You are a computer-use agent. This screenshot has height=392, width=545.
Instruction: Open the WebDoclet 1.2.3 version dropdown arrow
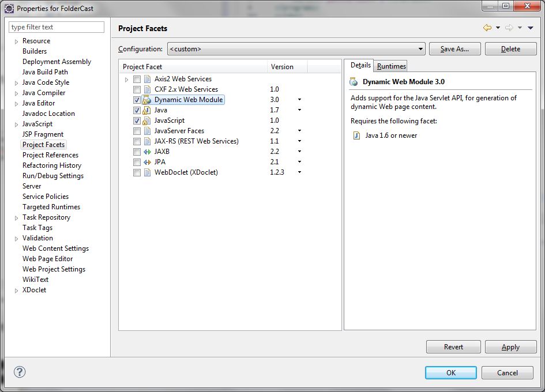(x=299, y=172)
